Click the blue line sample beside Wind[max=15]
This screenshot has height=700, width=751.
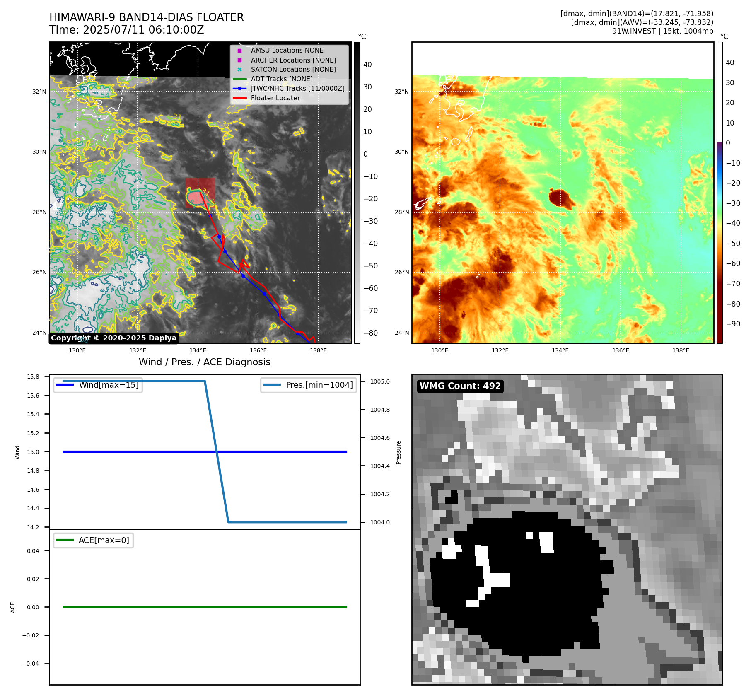65,385
